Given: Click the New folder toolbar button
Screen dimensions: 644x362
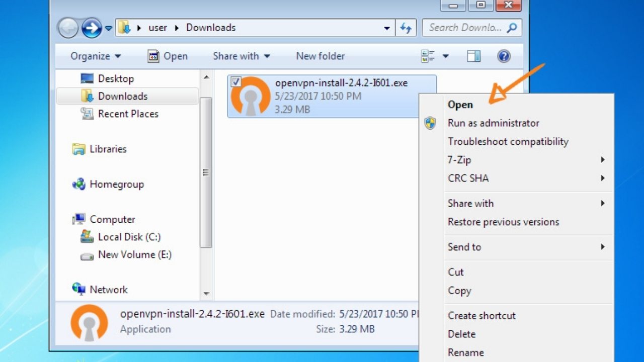Looking at the screenshot, I should (320, 56).
